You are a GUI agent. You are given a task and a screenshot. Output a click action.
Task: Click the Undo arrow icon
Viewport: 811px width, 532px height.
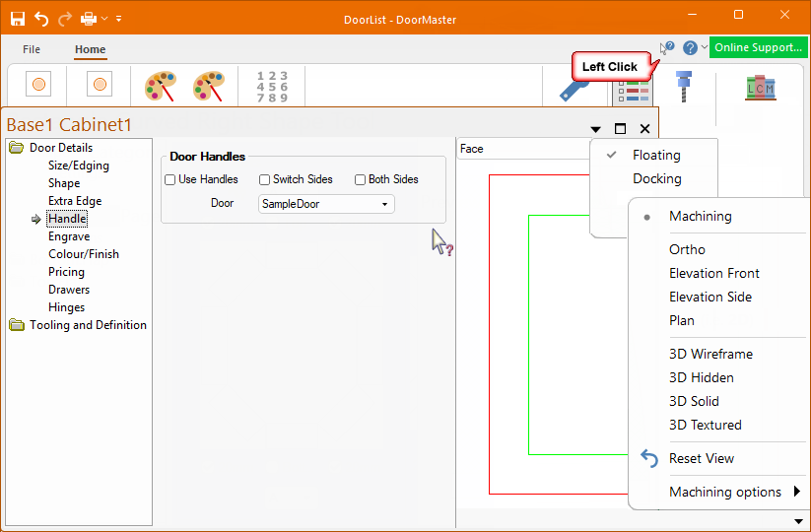click(x=41, y=19)
